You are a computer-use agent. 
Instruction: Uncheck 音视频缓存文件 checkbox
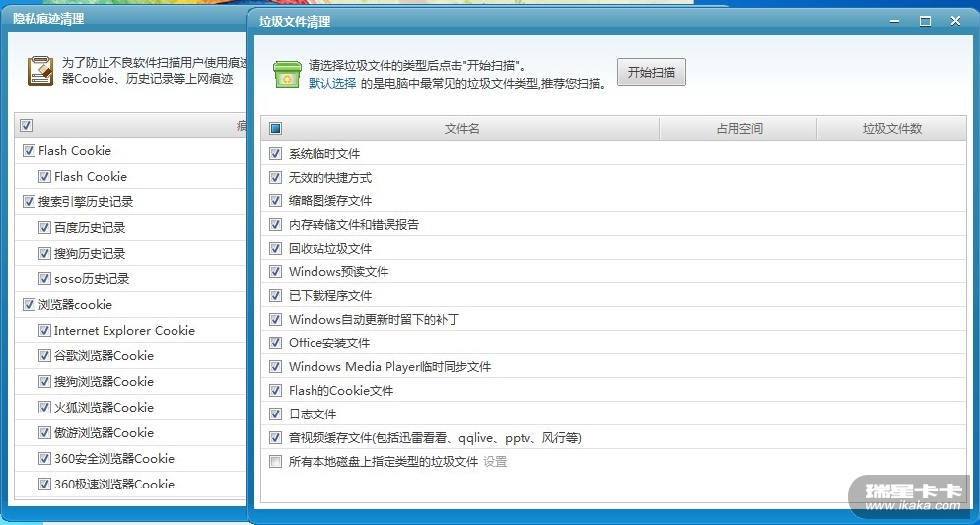[x=276, y=438]
